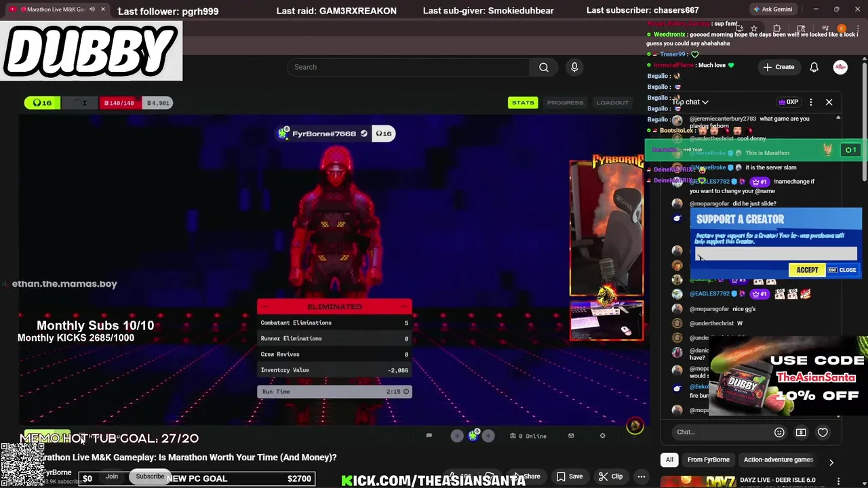Click the 0XP crown badge
Viewport: 868px width, 488px height.
point(788,102)
